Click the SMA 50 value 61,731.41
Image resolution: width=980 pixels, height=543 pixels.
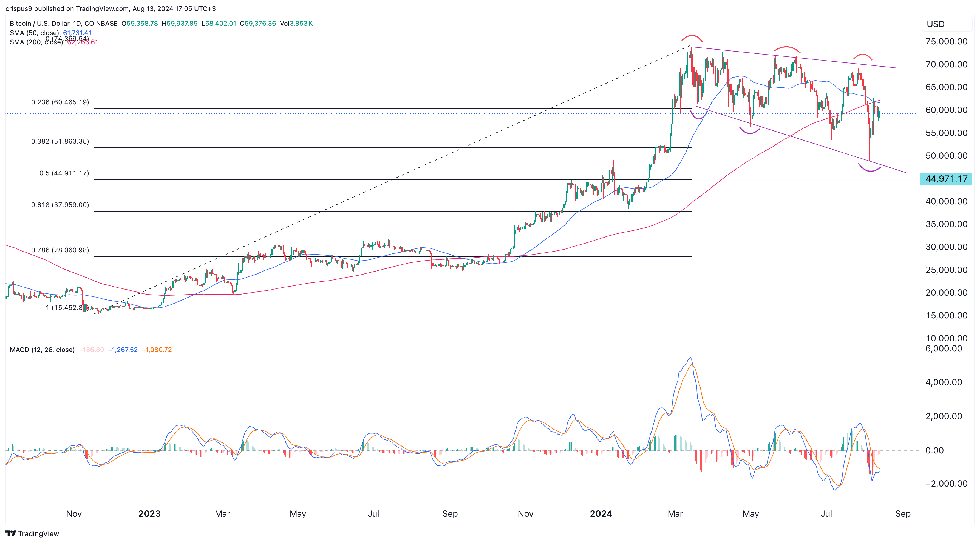click(x=77, y=33)
